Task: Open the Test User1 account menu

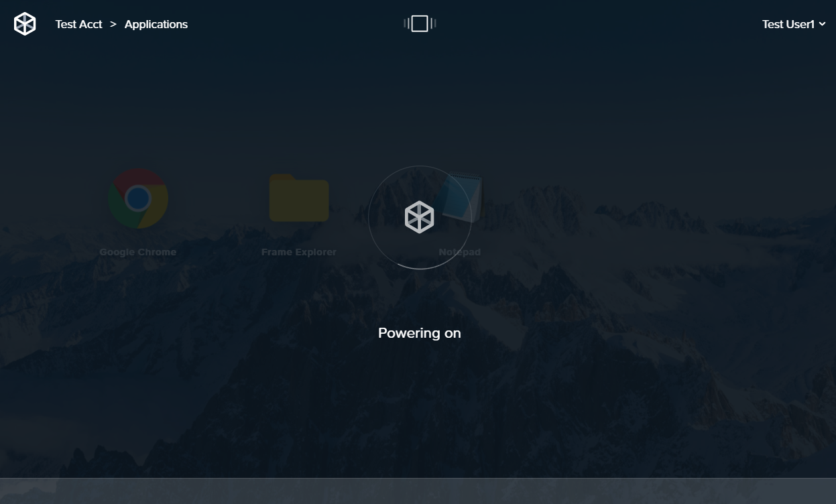Action: (788, 24)
